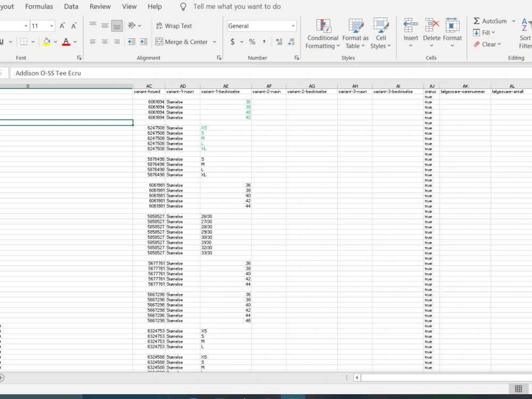
Task: Select column AE by its header
Action: 226,86
